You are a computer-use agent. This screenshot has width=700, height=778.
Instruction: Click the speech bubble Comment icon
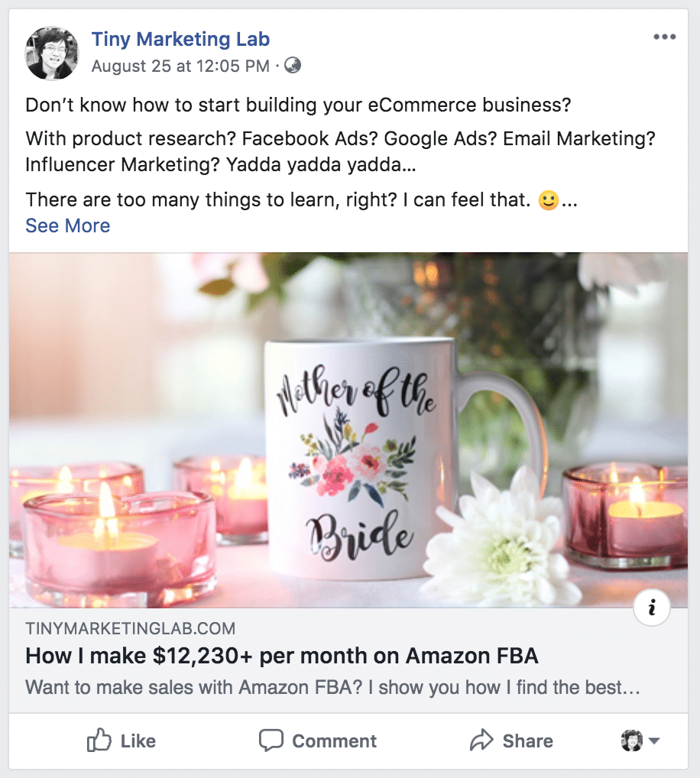271,740
